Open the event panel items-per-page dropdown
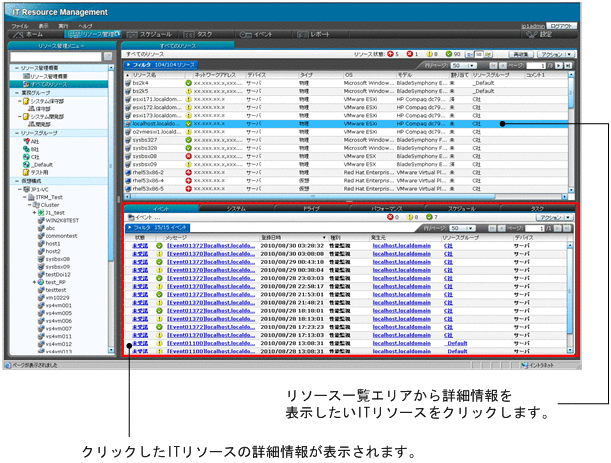Viewport: 611px width, 463px height. (463, 228)
